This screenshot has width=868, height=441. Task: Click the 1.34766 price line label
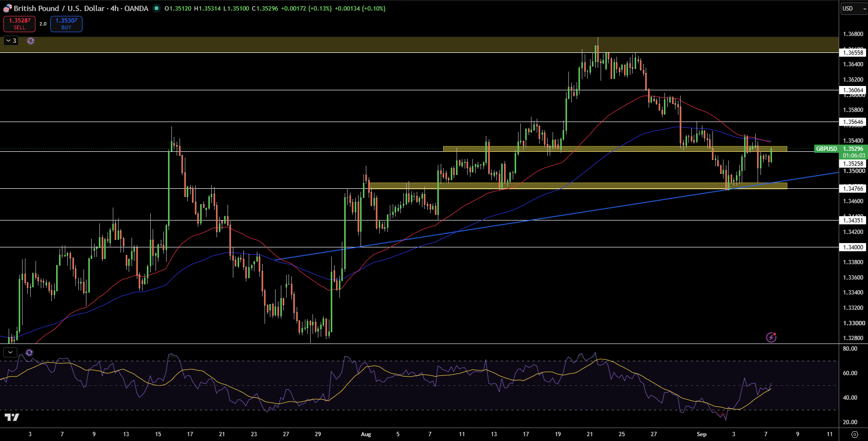(x=853, y=189)
